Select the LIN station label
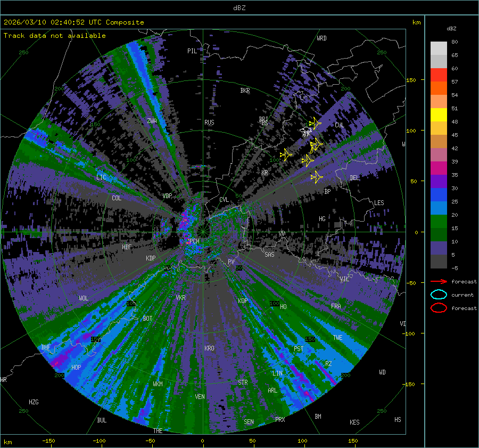Image resolution: width=479 pixels, height=448 pixels. click(x=277, y=373)
